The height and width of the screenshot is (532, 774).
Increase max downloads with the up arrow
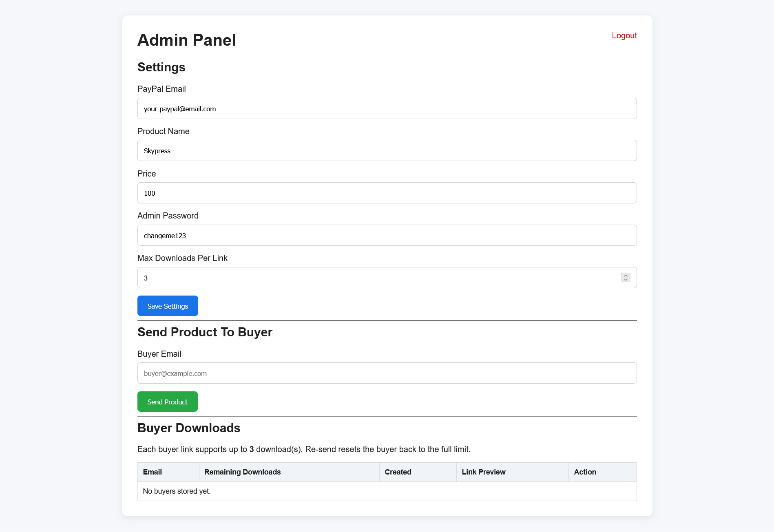click(x=626, y=276)
